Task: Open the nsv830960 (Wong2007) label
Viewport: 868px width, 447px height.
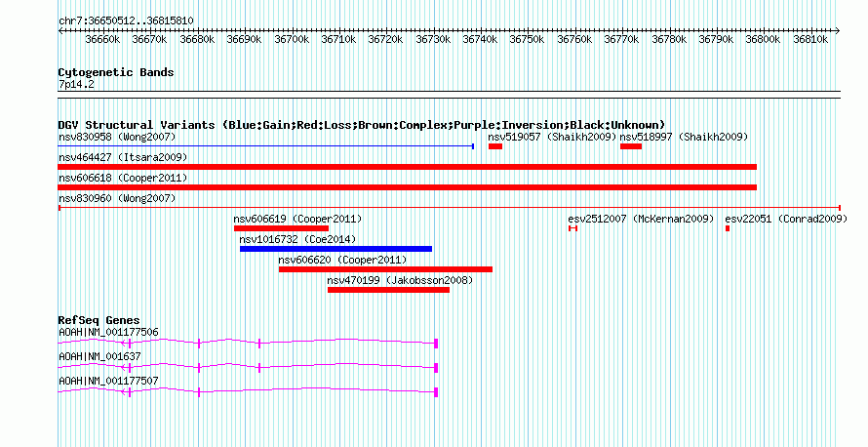Action: point(117,198)
